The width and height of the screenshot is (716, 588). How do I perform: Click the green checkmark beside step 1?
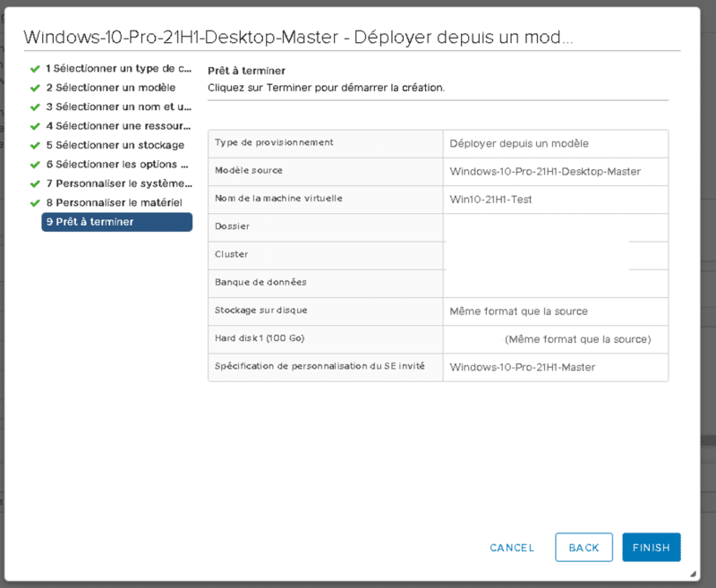tap(35, 68)
